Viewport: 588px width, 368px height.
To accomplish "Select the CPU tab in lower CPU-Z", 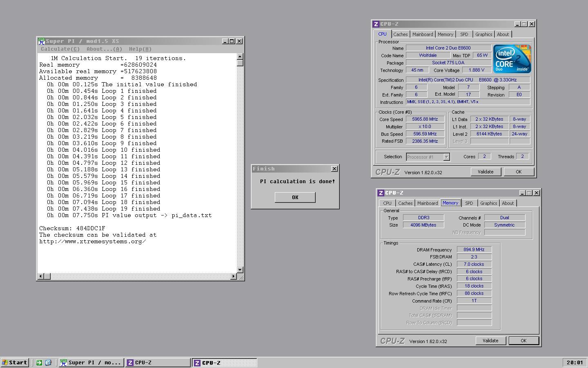I will pyautogui.click(x=387, y=203).
